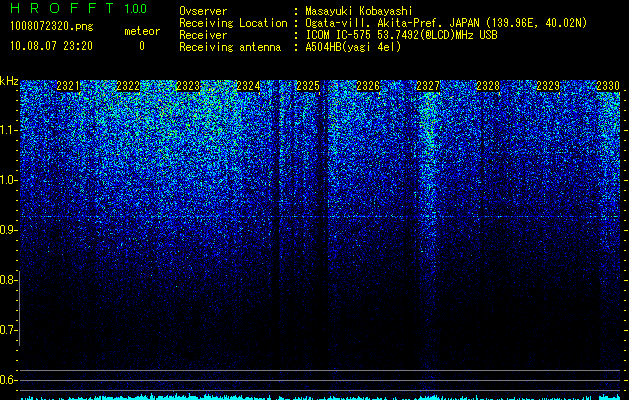629x400 pixels.
Task: Click the 2329 time marker label
Action: tap(548, 86)
